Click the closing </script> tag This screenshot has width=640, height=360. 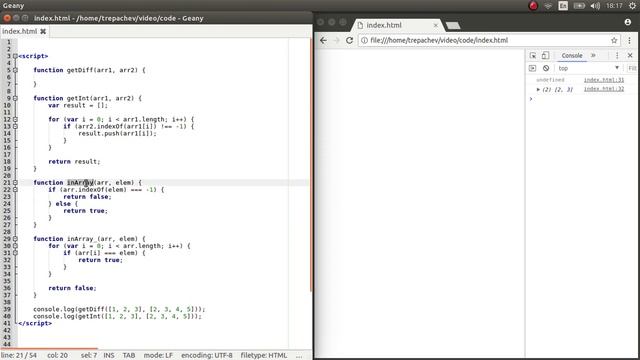click(x=35, y=323)
